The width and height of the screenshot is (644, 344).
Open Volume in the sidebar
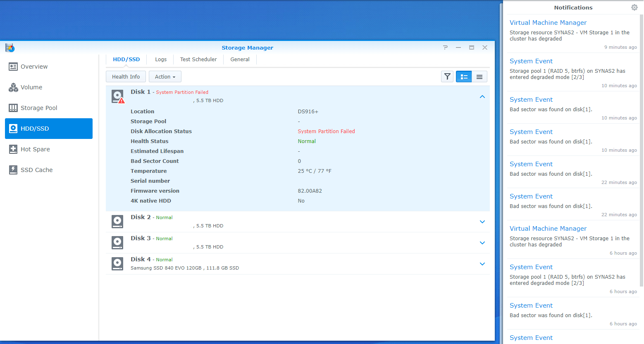point(49,87)
